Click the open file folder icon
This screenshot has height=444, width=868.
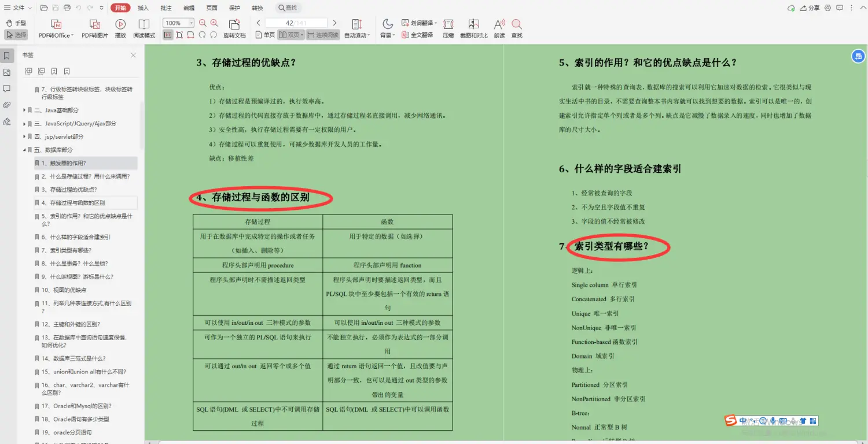[45, 8]
